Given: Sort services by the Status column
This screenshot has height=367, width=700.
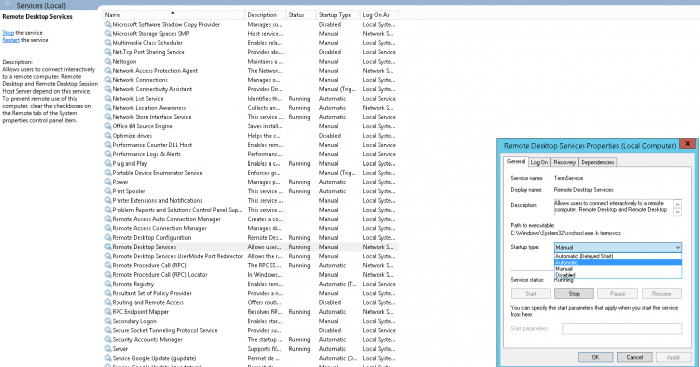Looking at the screenshot, I should [x=301, y=15].
